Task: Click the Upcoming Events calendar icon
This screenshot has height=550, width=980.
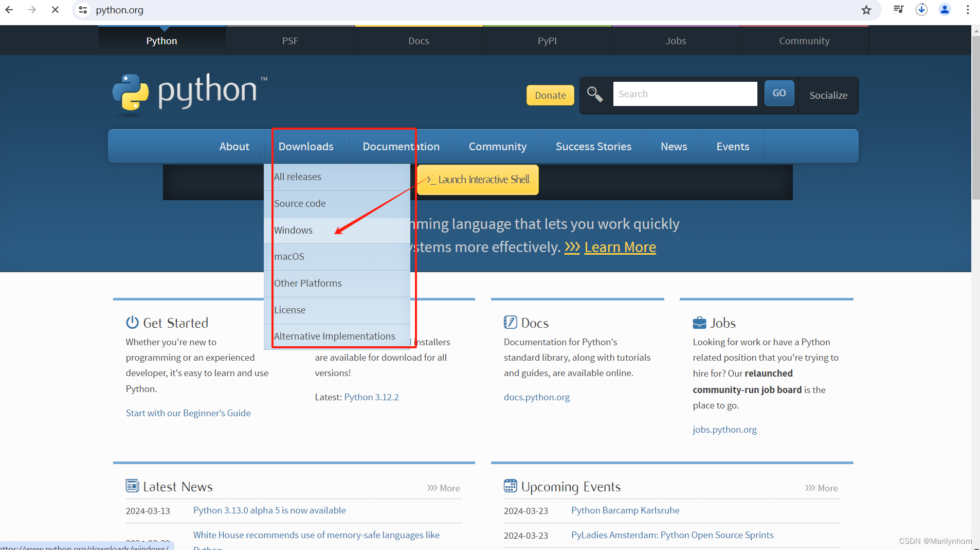Action: (x=510, y=486)
